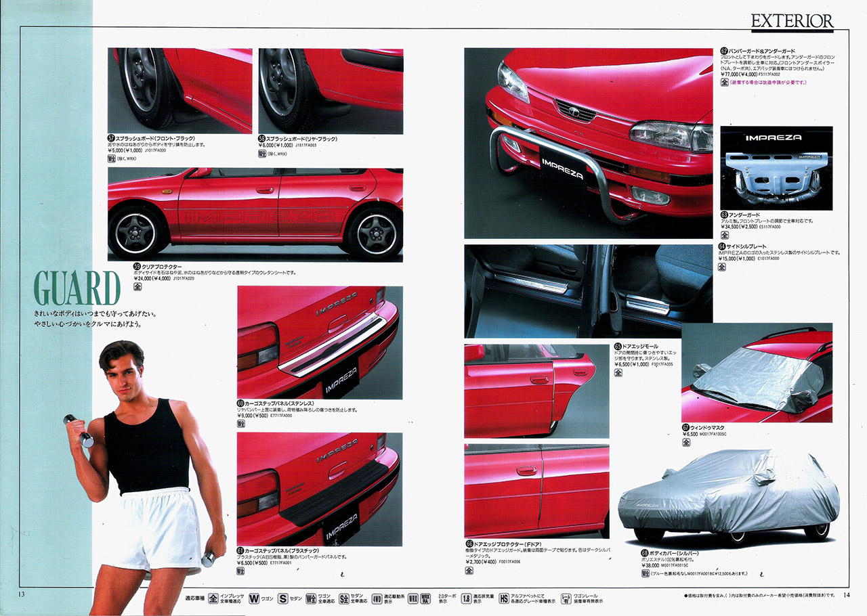Click the 適応車種 legend label in footer

click(x=194, y=599)
